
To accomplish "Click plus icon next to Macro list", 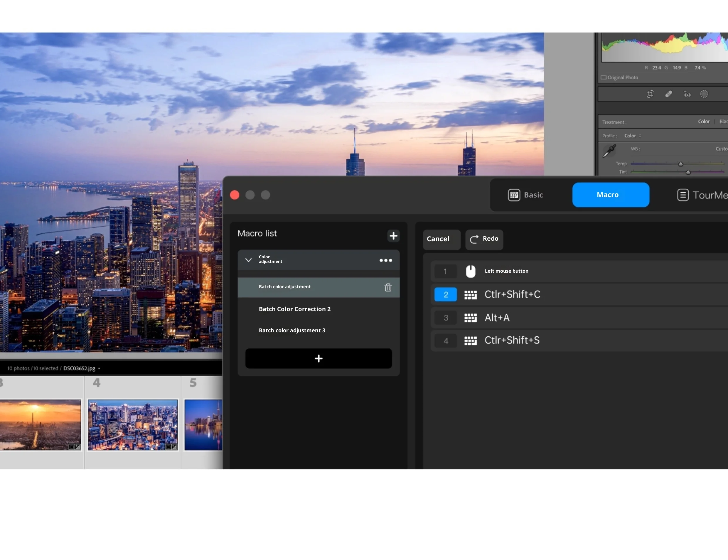I will (393, 236).
